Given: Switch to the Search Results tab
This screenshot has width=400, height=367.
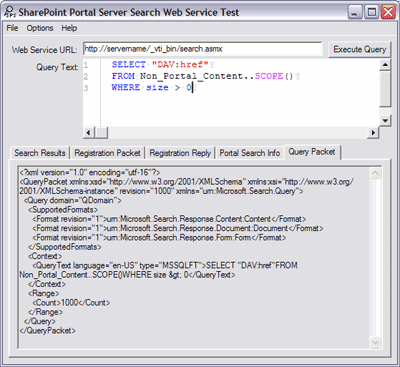Looking at the screenshot, I should 40,153.
